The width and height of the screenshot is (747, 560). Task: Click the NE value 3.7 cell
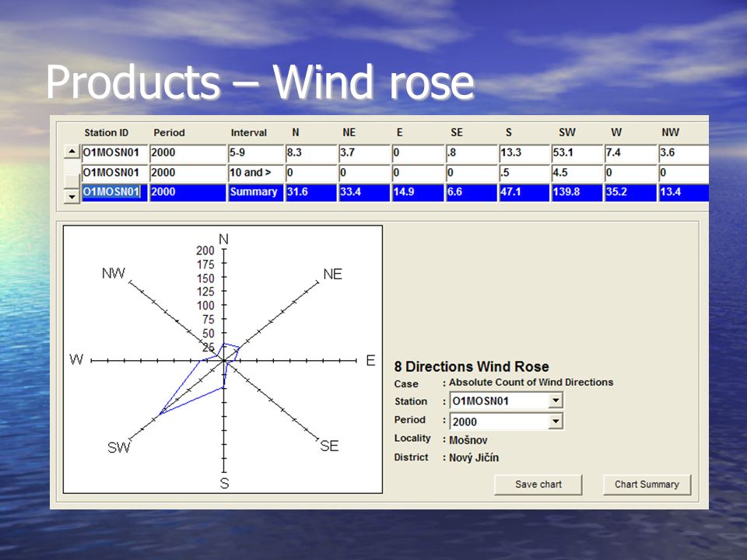point(364,153)
